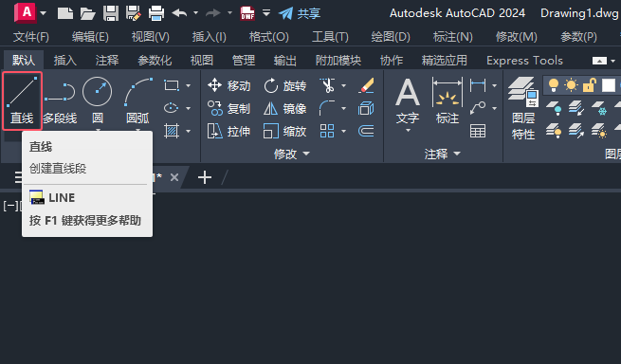
Task: Click the fillet corner icon
Action: 327,108
